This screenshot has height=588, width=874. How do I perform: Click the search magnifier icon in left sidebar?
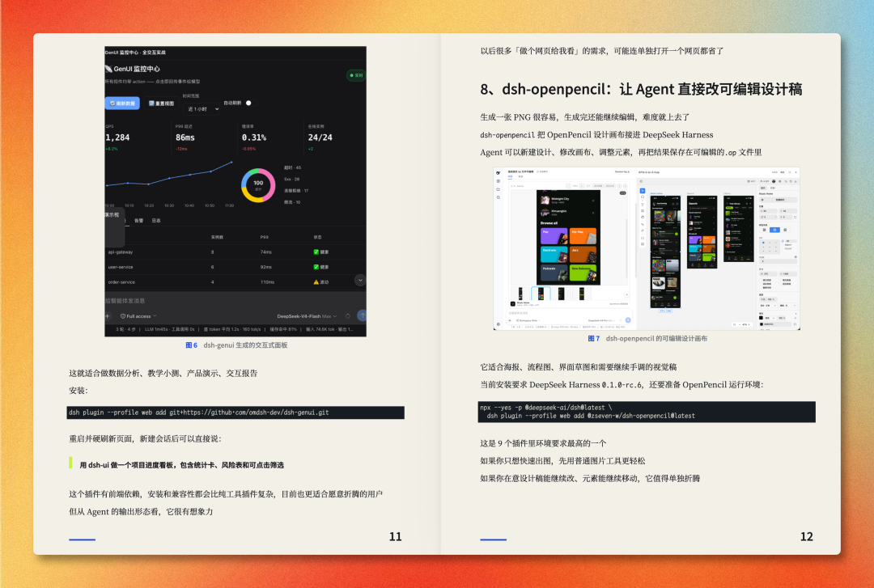tap(499, 197)
